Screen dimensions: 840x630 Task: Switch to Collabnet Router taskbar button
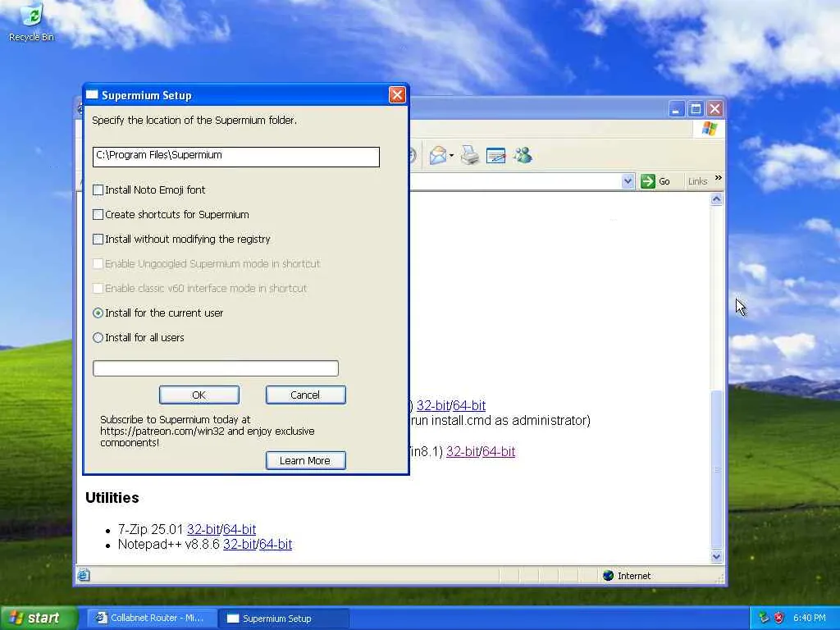pos(151,619)
